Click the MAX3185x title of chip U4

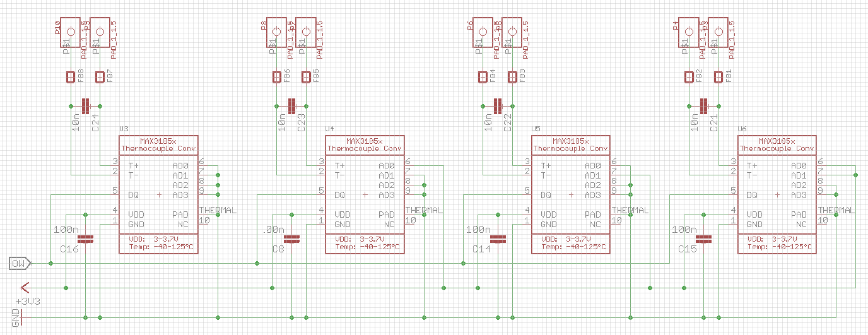pyautogui.click(x=365, y=141)
